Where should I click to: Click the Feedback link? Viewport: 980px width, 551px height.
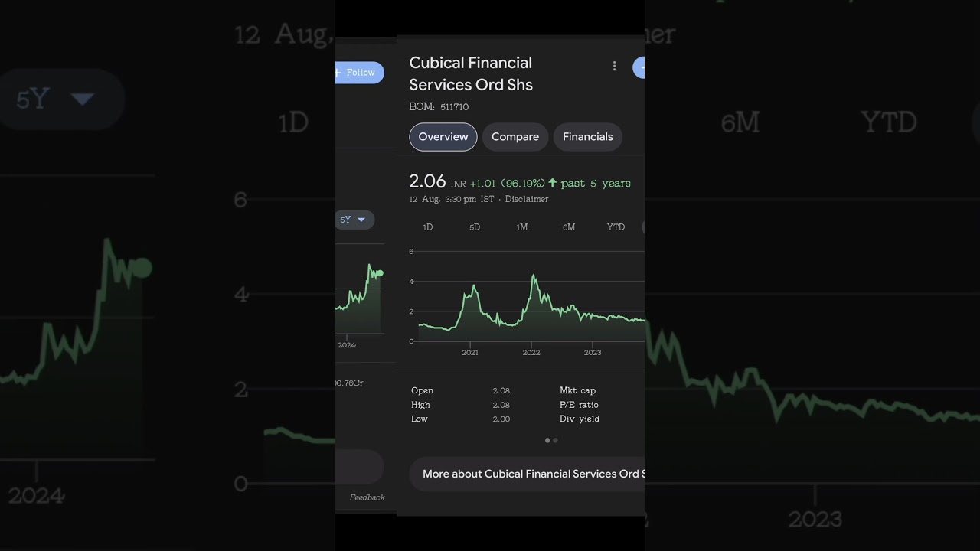pyautogui.click(x=367, y=497)
